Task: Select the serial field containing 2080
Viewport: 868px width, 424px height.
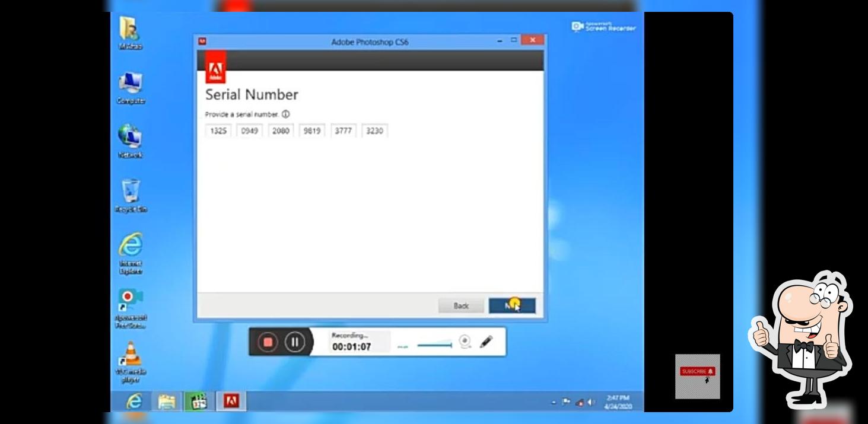Action: coord(281,131)
